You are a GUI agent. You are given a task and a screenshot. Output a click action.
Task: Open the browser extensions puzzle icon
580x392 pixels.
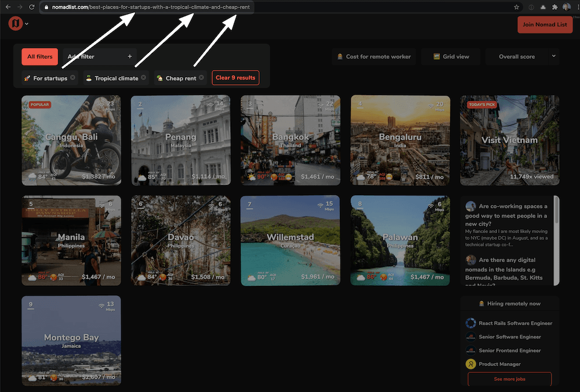point(554,8)
